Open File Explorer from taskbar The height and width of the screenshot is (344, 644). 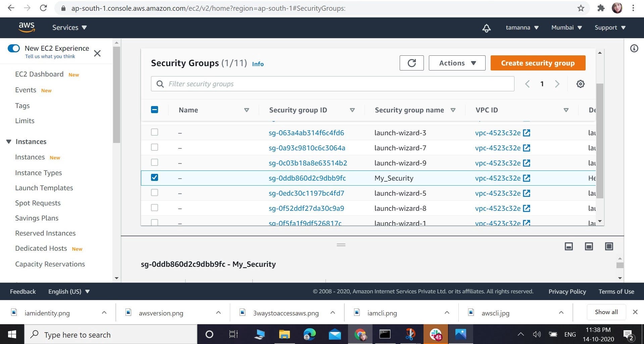tap(284, 334)
